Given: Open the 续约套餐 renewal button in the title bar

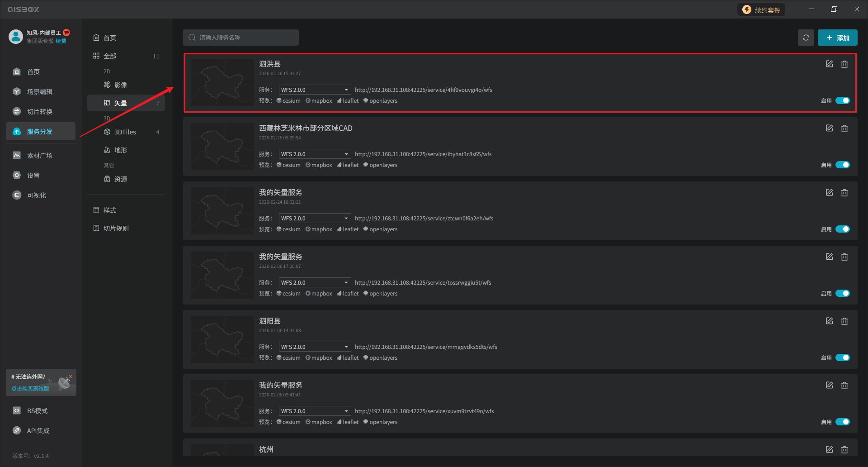Looking at the screenshot, I should click(761, 10).
